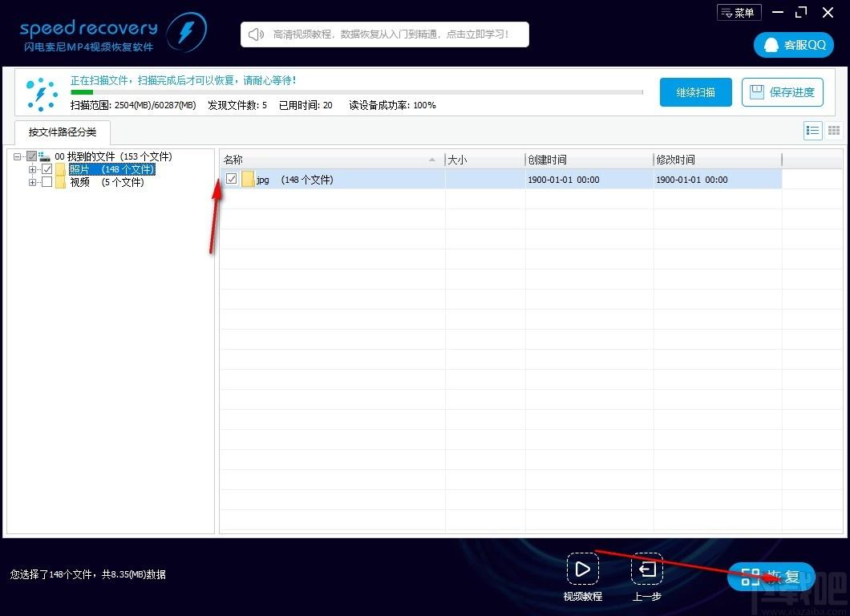Select the jpg (148 个文件) row name
Image resolution: width=850 pixels, height=616 pixels.
[295, 180]
